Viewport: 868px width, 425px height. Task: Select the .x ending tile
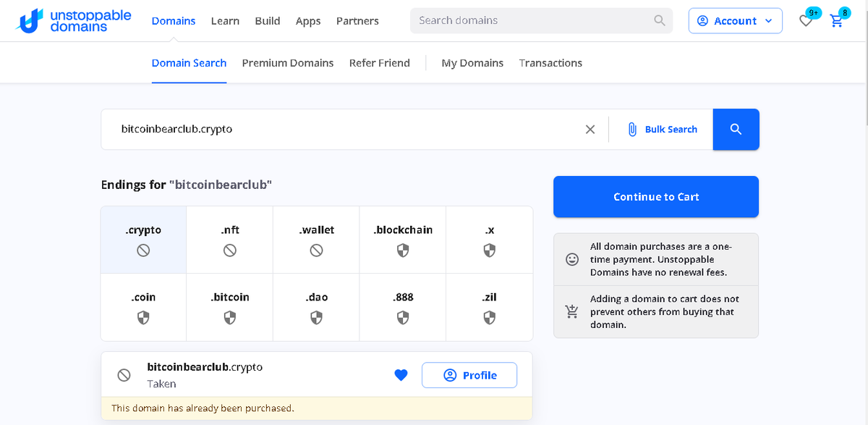tap(490, 240)
